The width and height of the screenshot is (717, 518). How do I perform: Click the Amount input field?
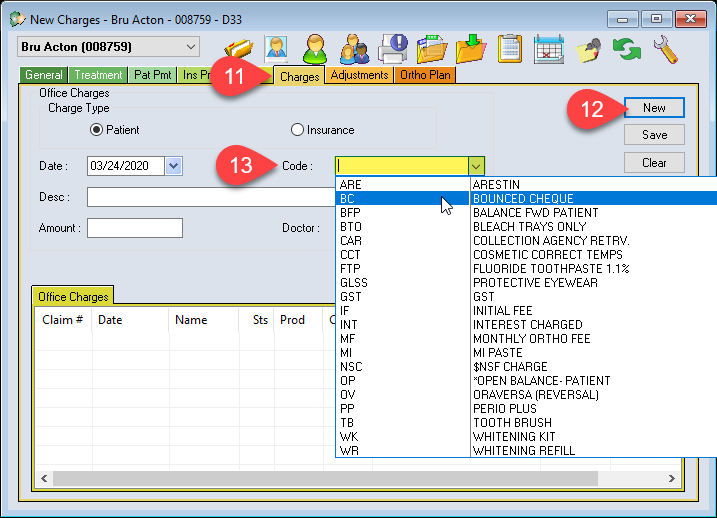click(x=135, y=228)
